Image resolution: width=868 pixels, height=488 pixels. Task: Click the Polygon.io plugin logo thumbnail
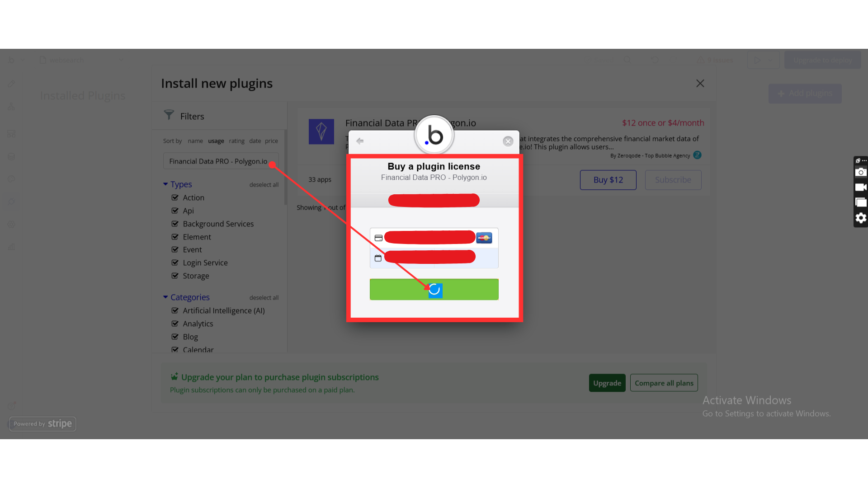coord(321,131)
